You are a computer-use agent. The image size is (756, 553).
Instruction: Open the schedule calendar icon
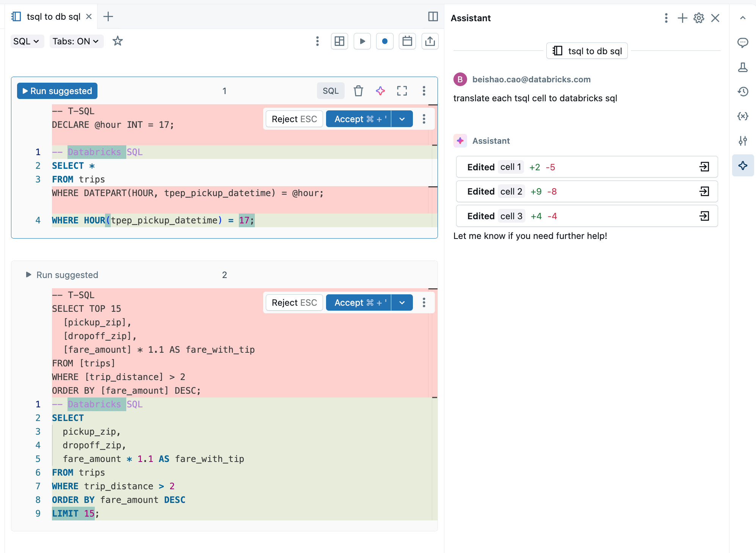click(407, 41)
